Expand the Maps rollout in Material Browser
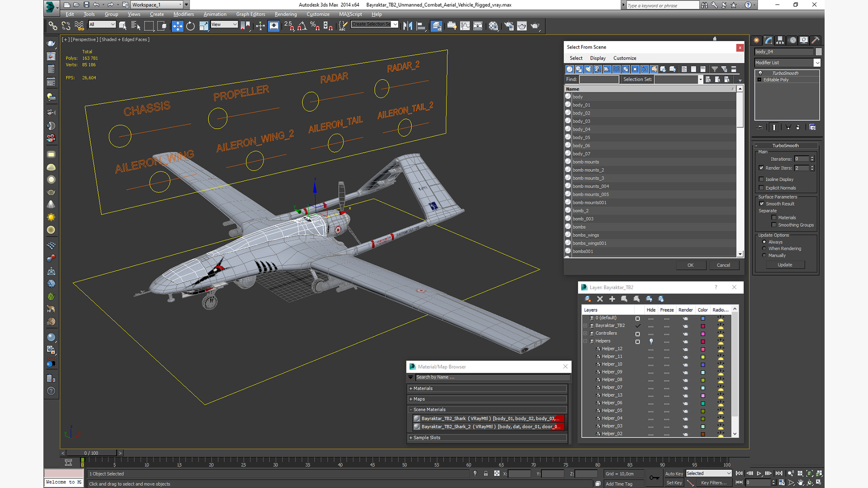This screenshot has height=488, width=868. pos(419,399)
